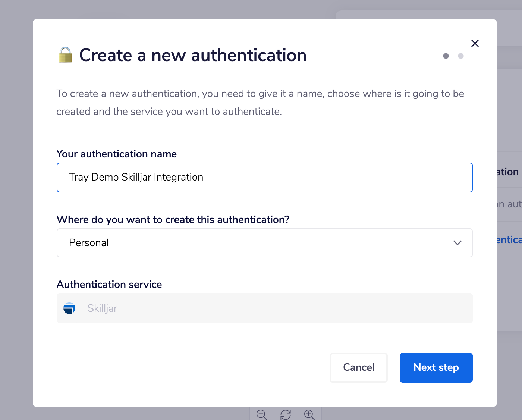Expand the chevron on the Personal dropdown
Viewport: 522px width, 420px height.
pyautogui.click(x=457, y=243)
